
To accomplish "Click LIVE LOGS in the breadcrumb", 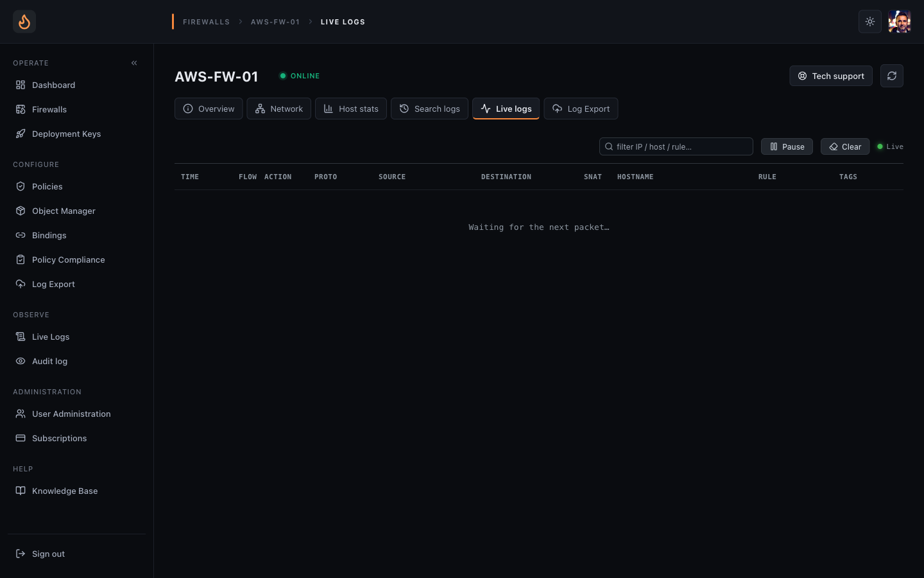I will 343,22.
